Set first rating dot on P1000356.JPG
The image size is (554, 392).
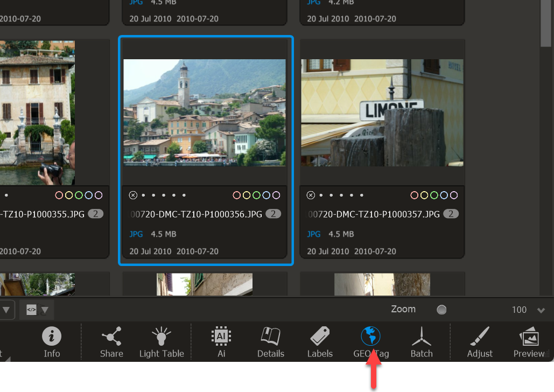[143, 195]
